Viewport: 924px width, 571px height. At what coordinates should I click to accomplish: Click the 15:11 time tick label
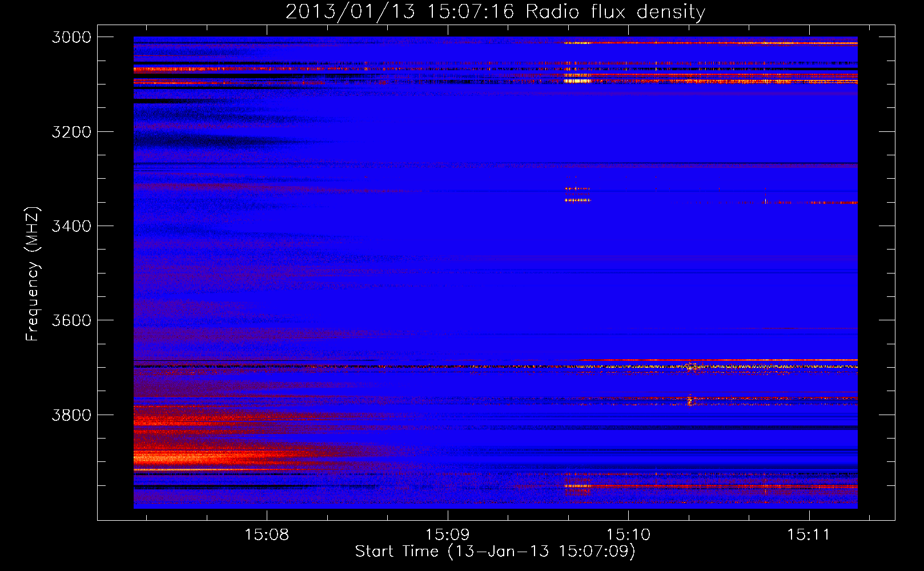pos(809,534)
